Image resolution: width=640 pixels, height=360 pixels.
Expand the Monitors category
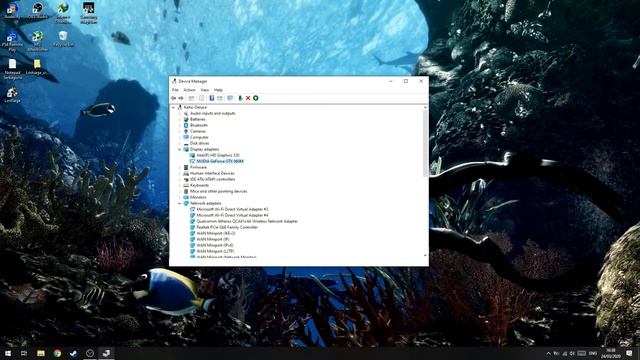[180, 197]
